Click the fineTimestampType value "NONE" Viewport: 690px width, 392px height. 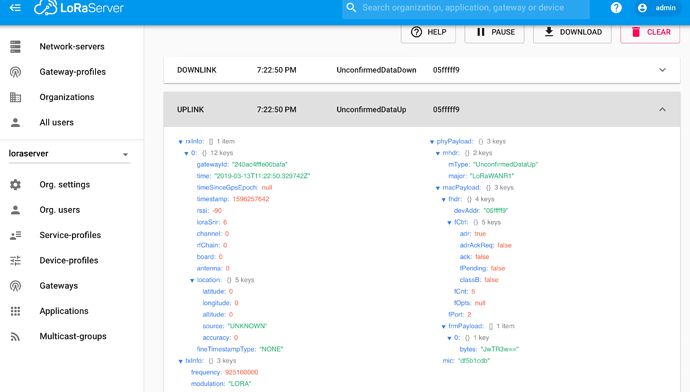(271, 349)
